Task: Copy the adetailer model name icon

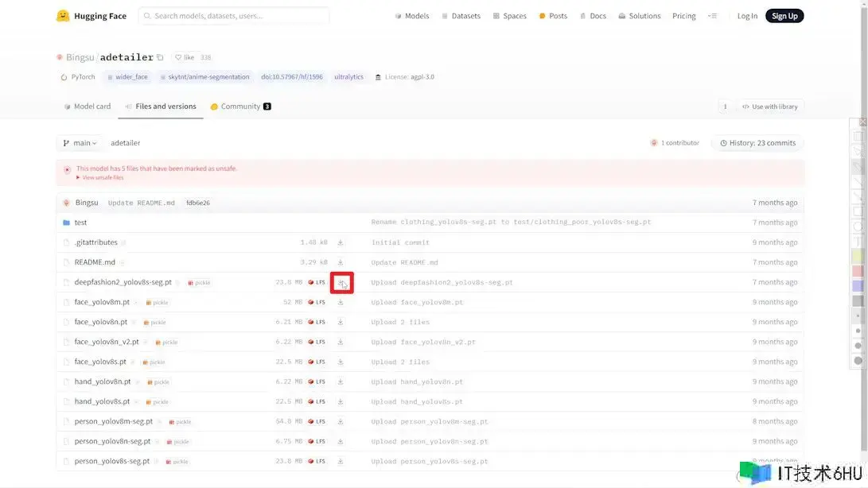Action: [160, 57]
